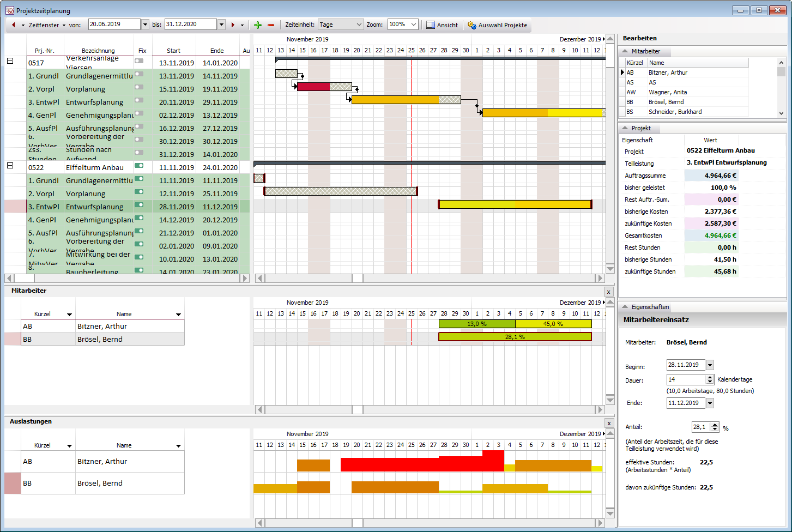Close the Auslastungen panel with its x
This screenshot has height=532, width=792.
click(x=609, y=424)
